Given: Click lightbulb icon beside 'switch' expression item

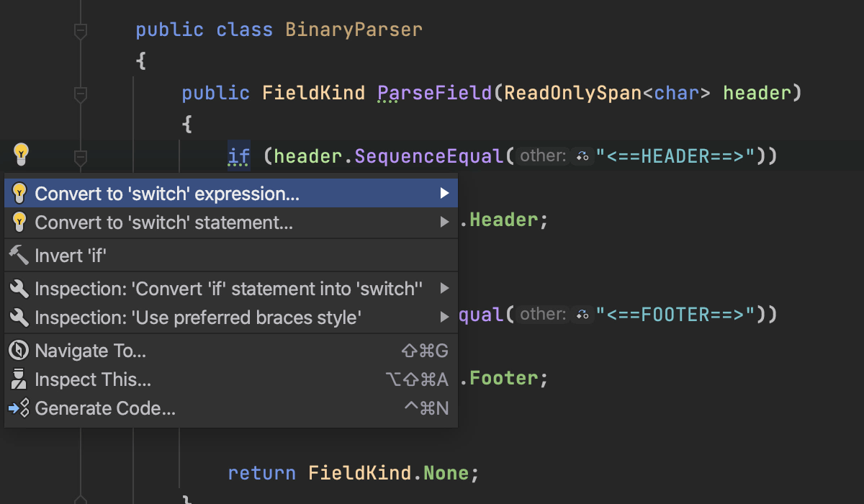Looking at the screenshot, I should (x=19, y=193).
